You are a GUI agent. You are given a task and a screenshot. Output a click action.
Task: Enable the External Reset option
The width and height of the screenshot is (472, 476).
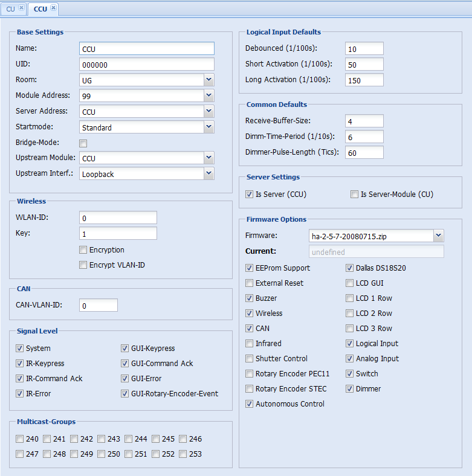click(250, 283)
